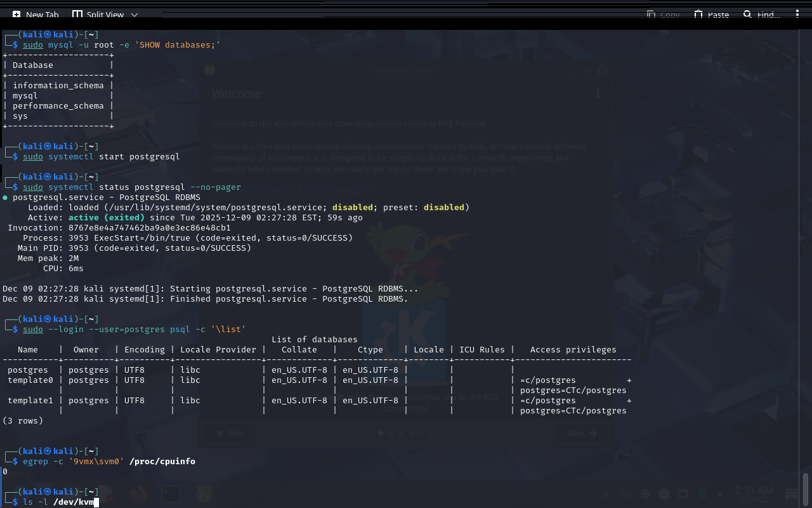The width and height of the screenshot is (812, 508).
Task: Click the Split View button
Action: click(98, 15)
